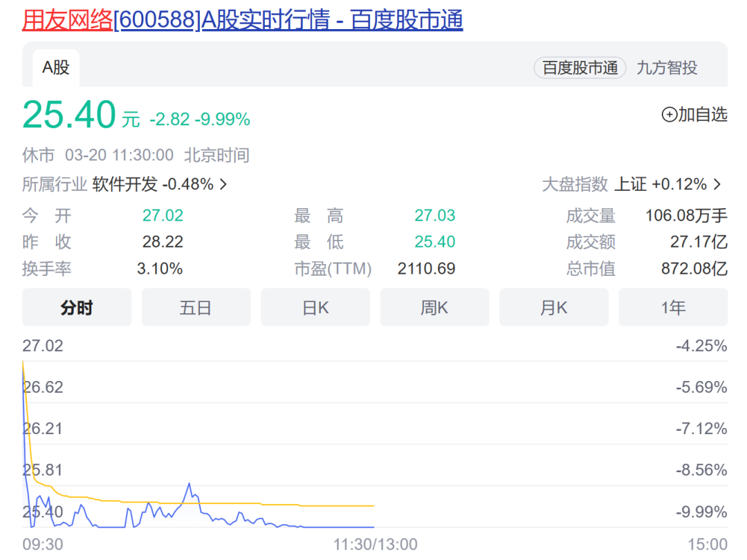The height and width of the screenshot is (560, 747).
Task: Expand the chevron beside 软件开发 -0.48%
Action: click(223, 185)
